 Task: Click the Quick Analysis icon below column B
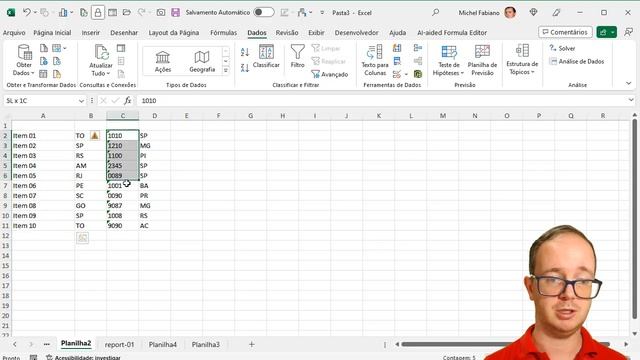pos(82,238)
